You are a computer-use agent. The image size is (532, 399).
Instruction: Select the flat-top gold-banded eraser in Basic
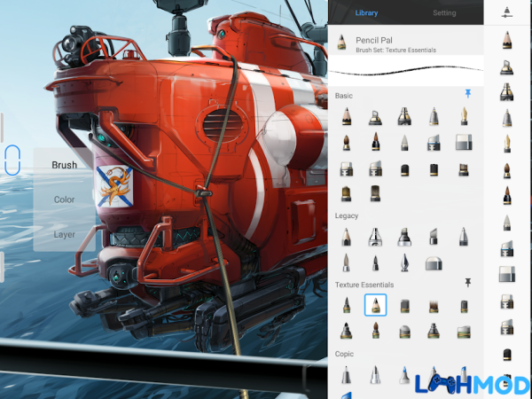[x=347, y=168]
